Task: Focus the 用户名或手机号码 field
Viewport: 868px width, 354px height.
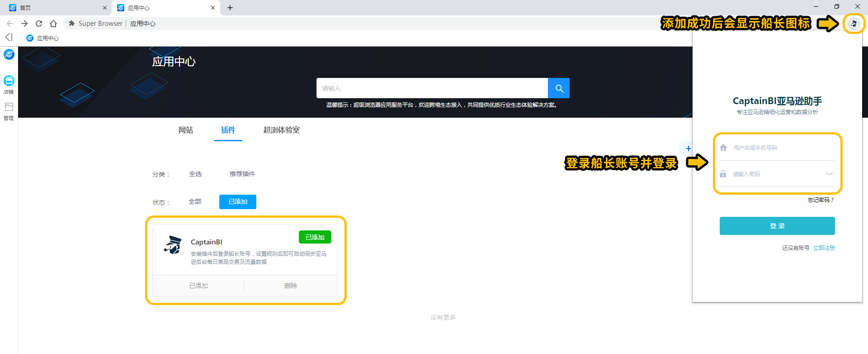Action: 778,148
